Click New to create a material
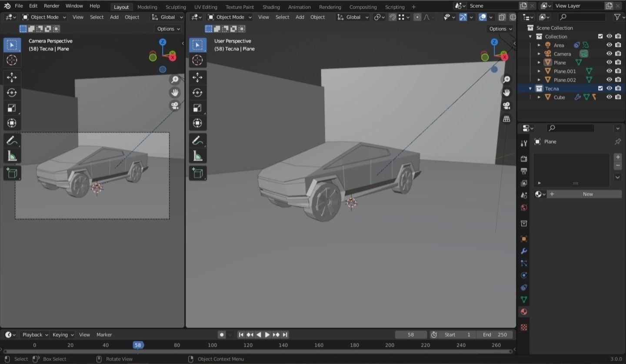This screenshot has width=626, height=364. pyautogui.click(x=584, y=194)
